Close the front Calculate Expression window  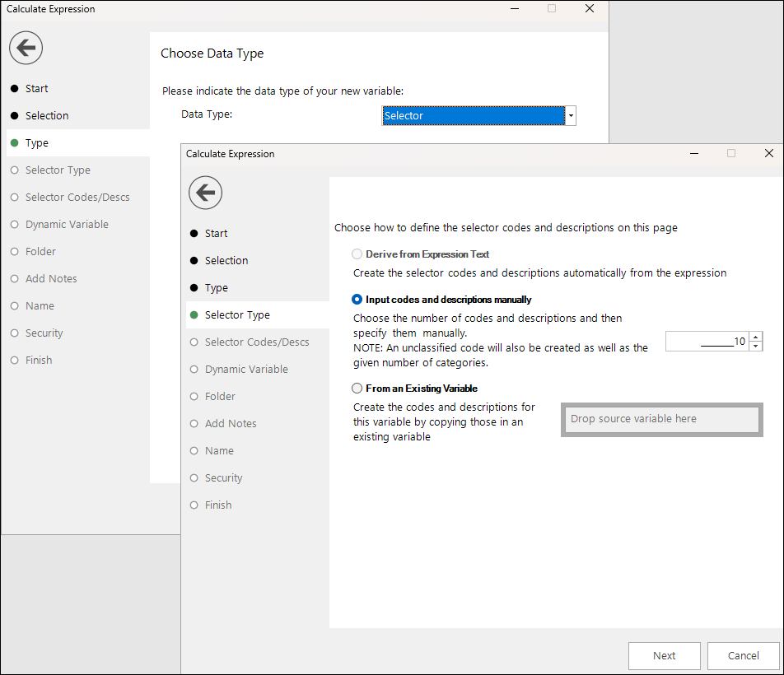(x=769, y=153)
